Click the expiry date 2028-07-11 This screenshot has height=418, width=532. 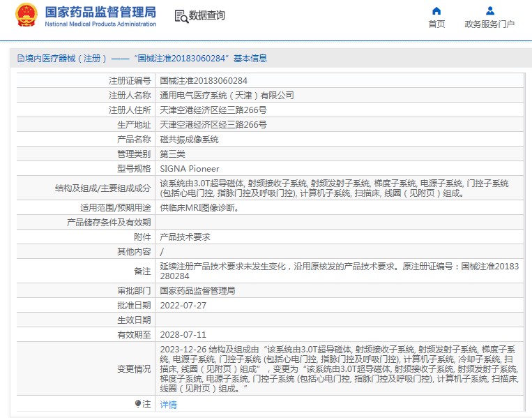(x=184, y=335)
